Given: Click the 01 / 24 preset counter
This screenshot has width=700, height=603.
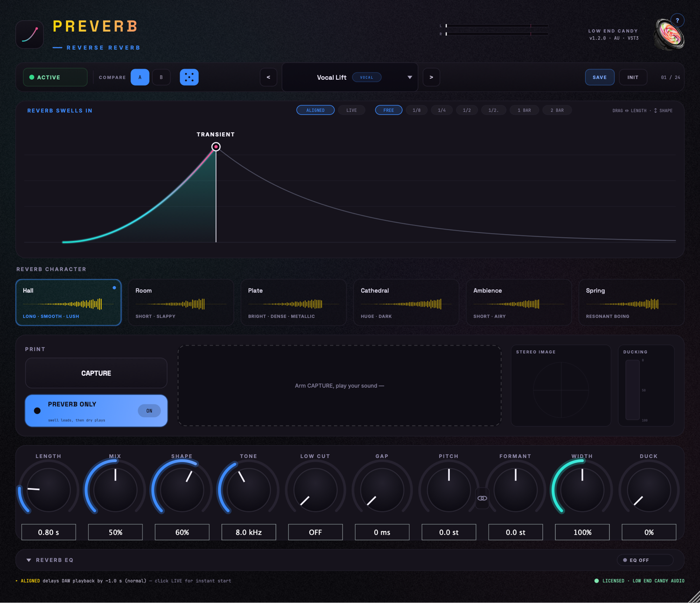Looking at the screenshot, I should pos(671,77).
